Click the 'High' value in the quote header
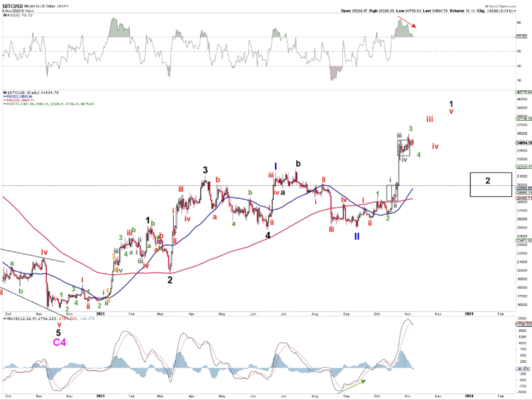The width and height of the screenshot is (532, 400). click(x=387, y=11)
